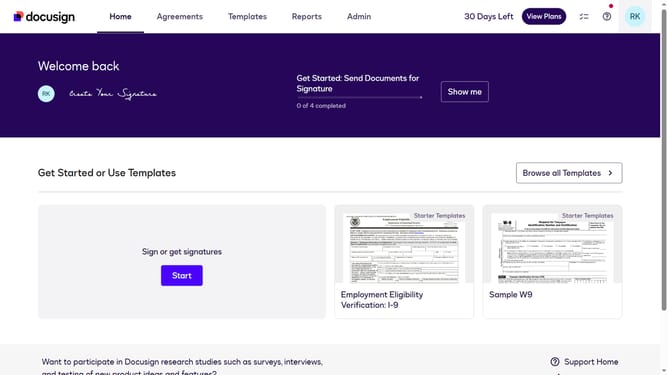Screen dimensions: 668x375
Task: Select the Home tab
Action: (x=120, y=17)
